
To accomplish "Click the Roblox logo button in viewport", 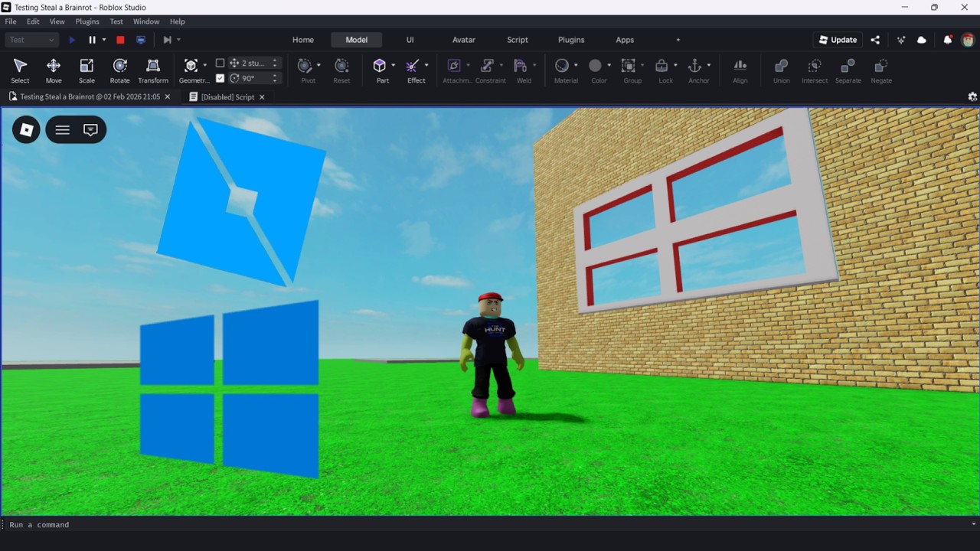I will point(26,130).
